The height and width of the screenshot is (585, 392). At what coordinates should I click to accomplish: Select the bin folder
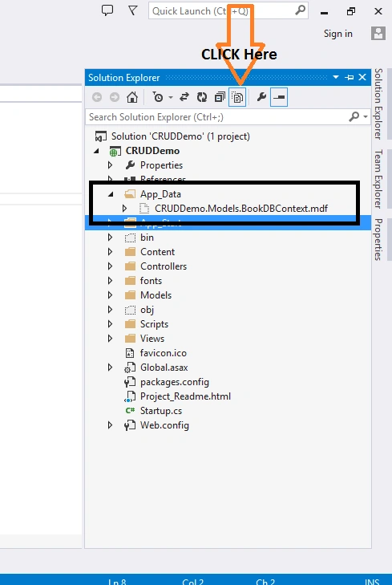coord(147,238)
